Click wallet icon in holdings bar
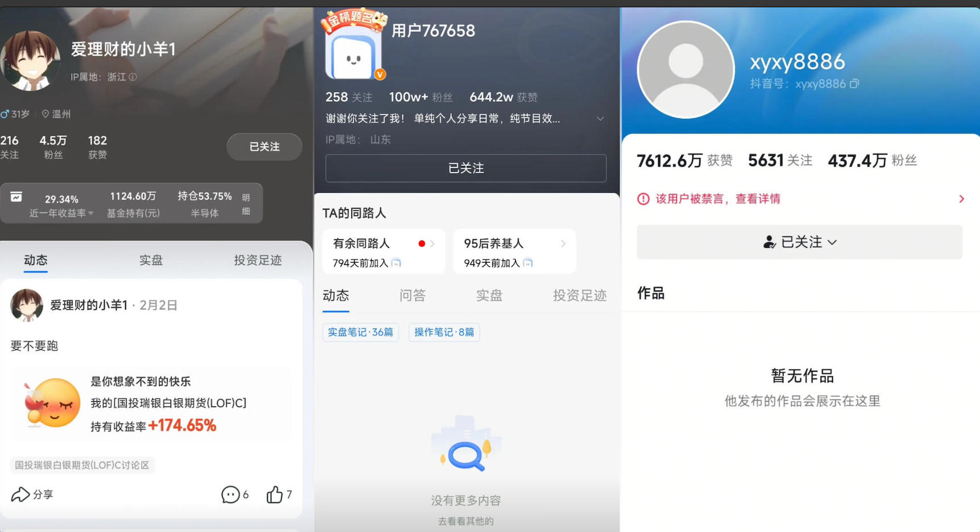The height and width of the screenshot is (532, 980). (x=16, y=197)
